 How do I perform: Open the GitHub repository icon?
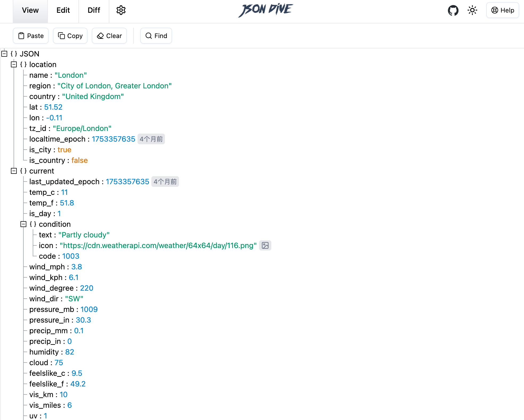click(453, 10)
